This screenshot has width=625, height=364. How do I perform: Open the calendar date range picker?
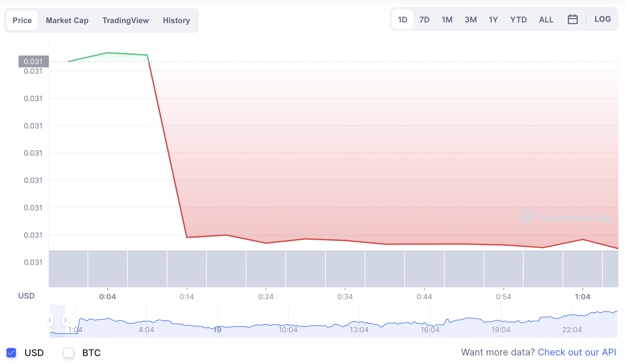(x=572, y=19)
